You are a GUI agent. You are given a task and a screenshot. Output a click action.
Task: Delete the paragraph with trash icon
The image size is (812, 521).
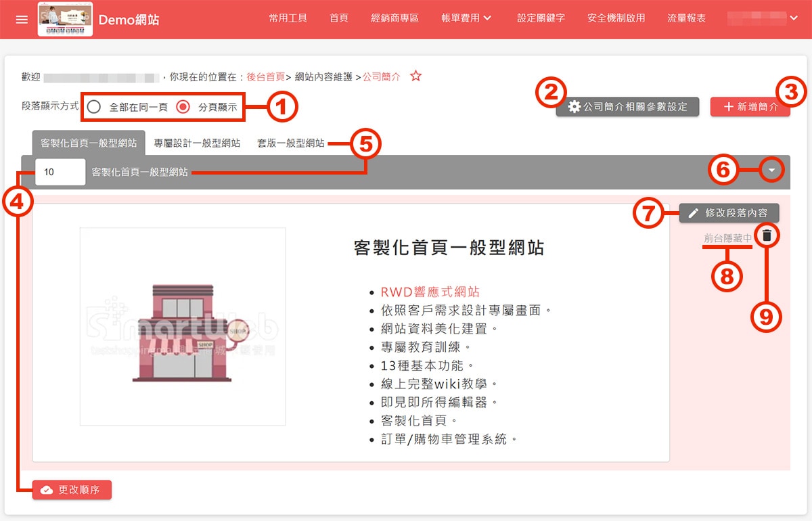click(x=767, y=235)
